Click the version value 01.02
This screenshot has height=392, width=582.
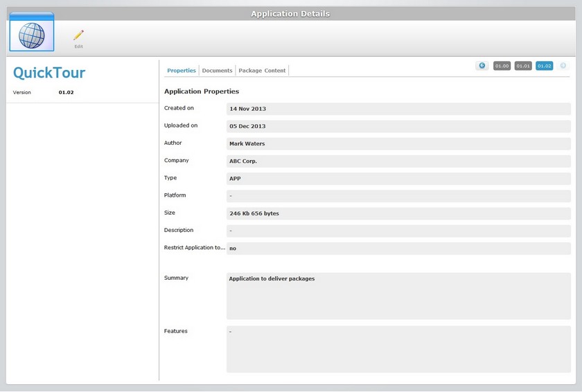66,92
